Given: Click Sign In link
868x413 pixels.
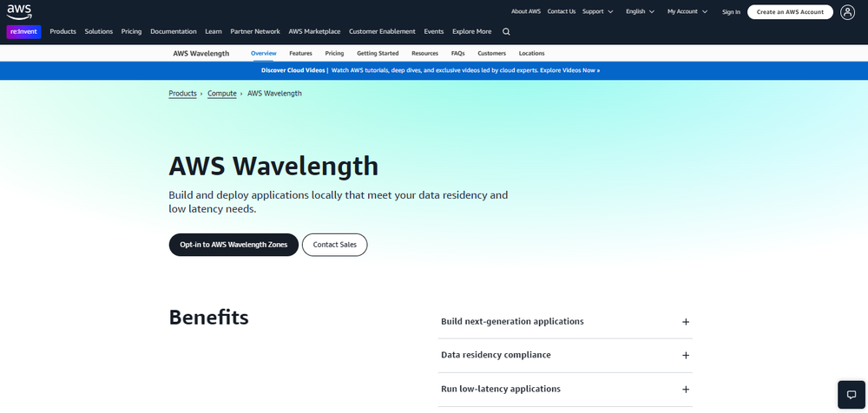Looking at the screenshot, I should tap(731, 11).
